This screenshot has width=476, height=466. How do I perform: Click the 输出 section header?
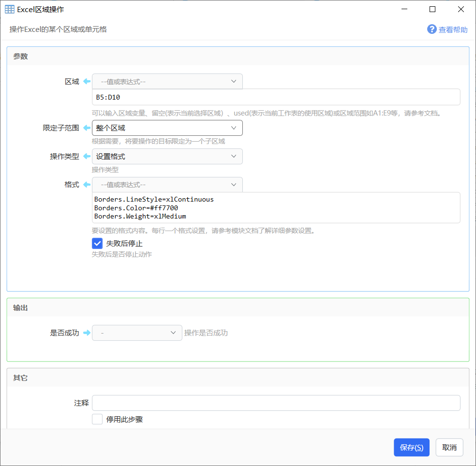pos(238,307)
